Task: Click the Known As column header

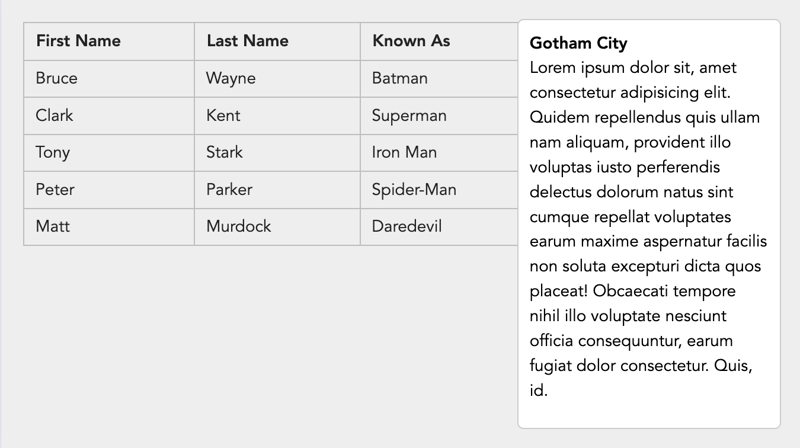Action: click(x=439, y=41)
